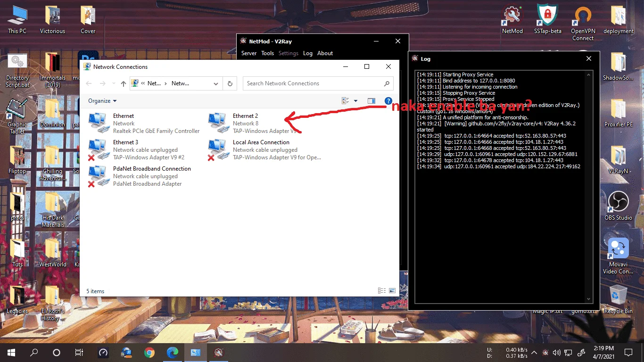Image resolution: width=644 pixels, height=362 pixels.
Task: Select the Dominion folder on desktop
Action: (52, 113)
